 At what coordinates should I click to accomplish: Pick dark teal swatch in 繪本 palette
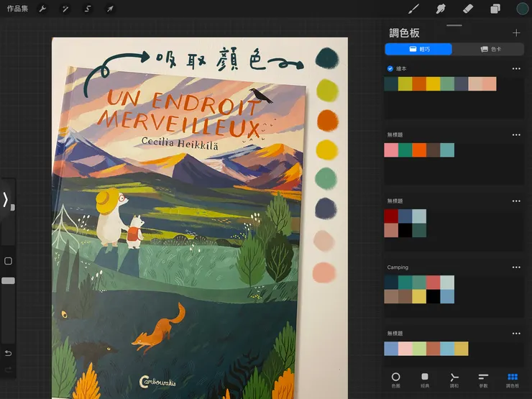click(391, 84)
